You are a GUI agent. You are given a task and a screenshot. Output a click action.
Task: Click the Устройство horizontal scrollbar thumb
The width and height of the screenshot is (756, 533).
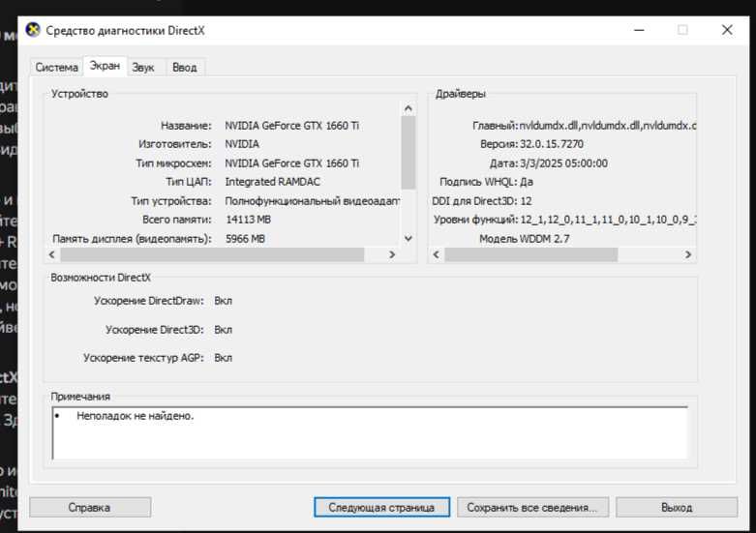tap(212, 254)
